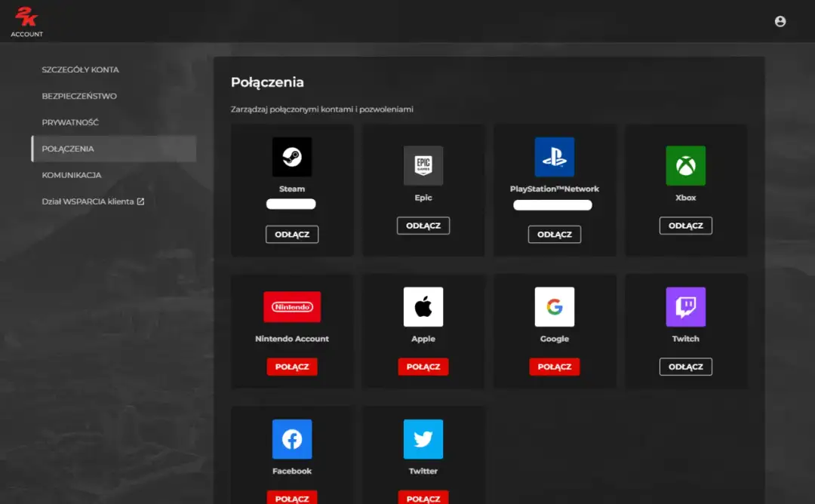Click the Epic Games icon
This screenshot has width=815, height=504.
tap(423, 167)
